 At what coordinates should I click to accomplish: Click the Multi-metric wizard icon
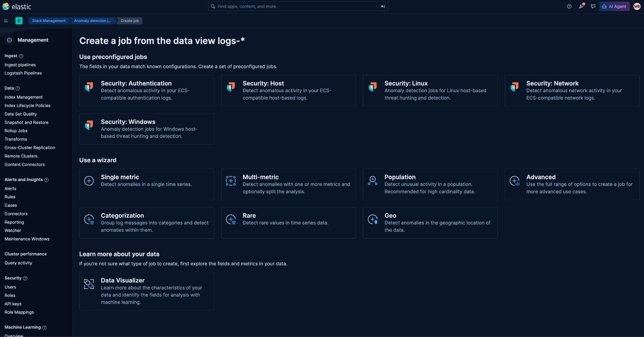pyautogui.click(x=231, y=181)
